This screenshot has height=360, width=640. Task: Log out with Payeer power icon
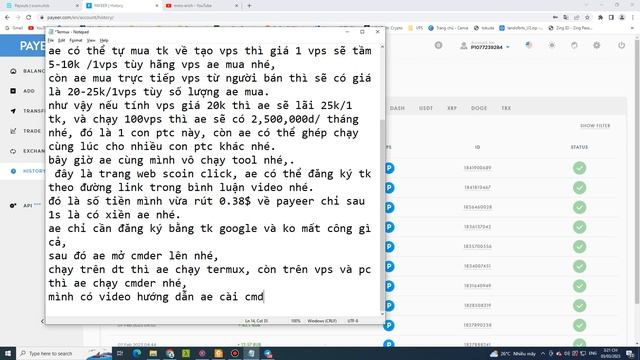point(621,45)
